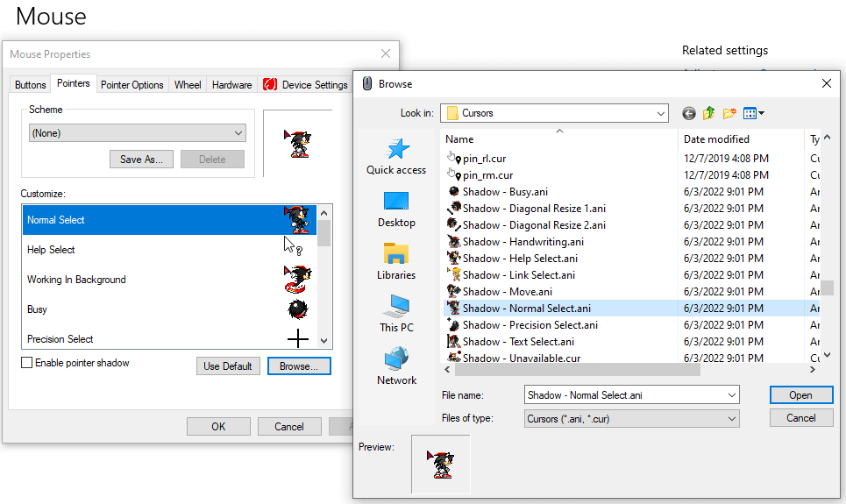
Task: Click Customize list scroll up arrow
Action: click(x=323, y=213)
